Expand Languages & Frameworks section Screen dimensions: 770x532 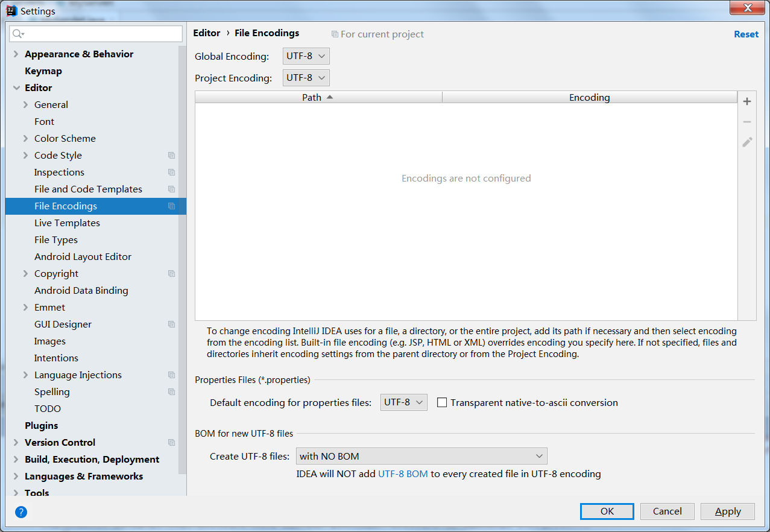tap(16, 477)
